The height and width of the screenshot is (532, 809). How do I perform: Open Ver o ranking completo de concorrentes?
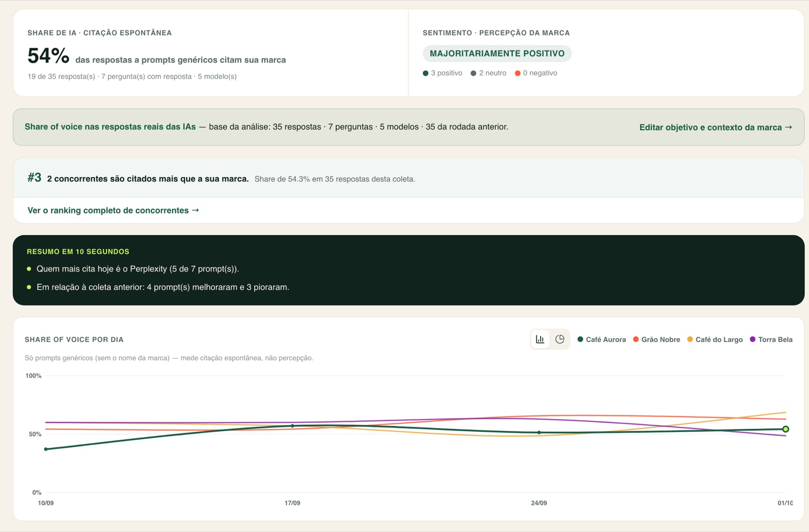point(113,210)
